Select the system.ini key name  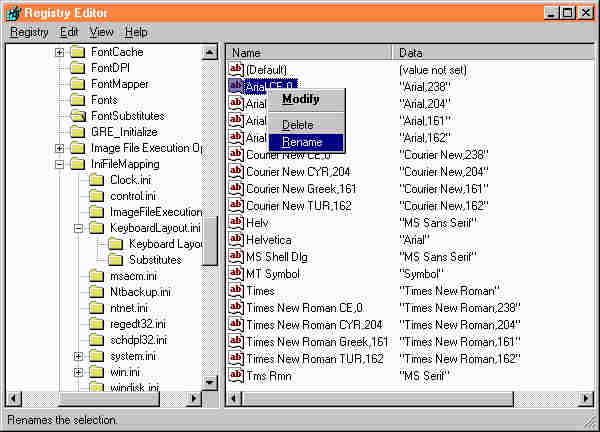click(x=133, y=356)
